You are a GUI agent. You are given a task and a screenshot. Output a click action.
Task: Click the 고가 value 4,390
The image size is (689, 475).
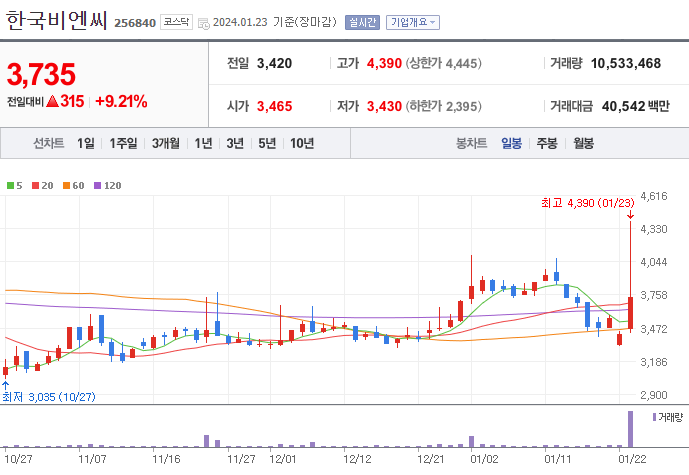pos(384,63)
